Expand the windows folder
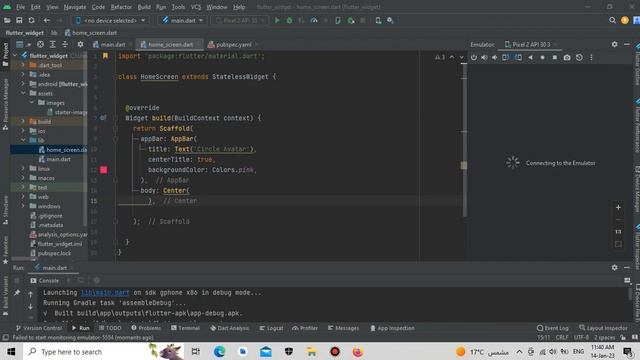This screenshot has height=360, width=640. (x=23, y=206)
